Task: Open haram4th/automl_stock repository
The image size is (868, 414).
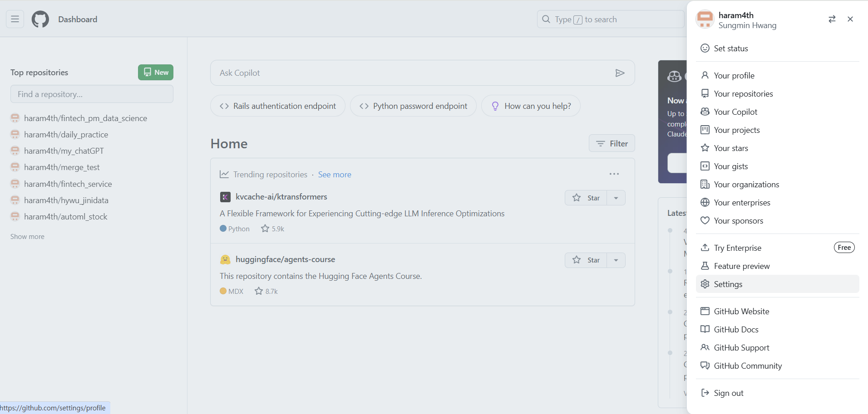Action: pos(66,217)
